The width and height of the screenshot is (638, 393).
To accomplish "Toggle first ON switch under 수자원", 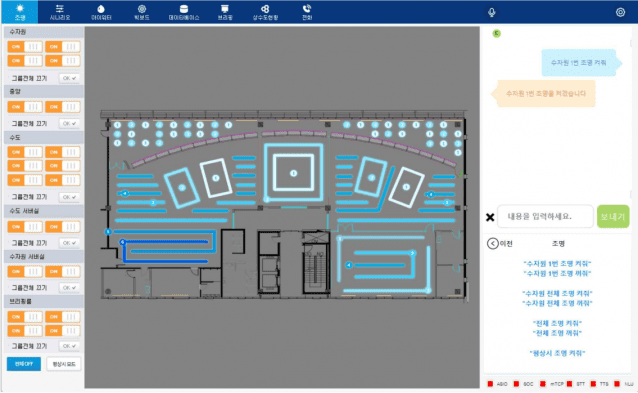I will [x=25, y=47].
